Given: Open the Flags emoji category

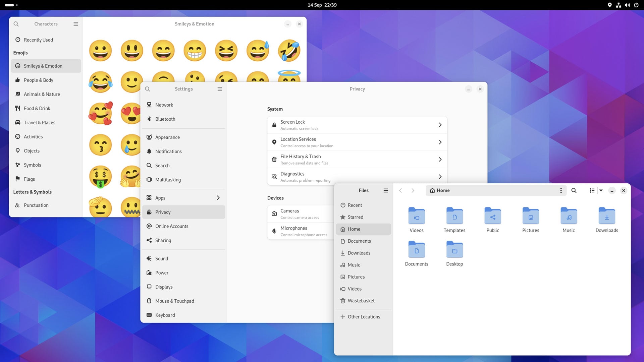Looking at the screenshot, I should click(29, 179).
